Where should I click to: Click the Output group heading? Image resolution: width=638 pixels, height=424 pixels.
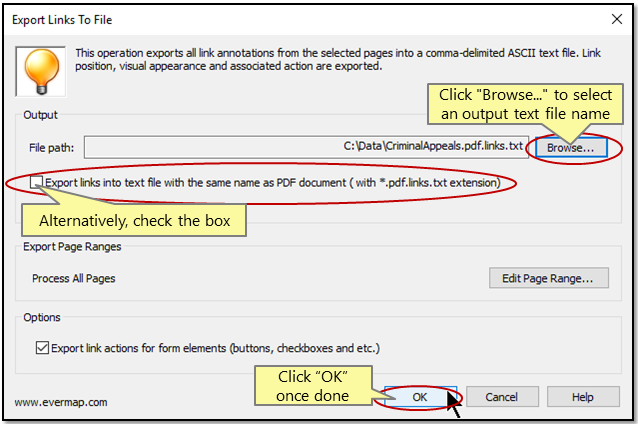click(x=41, y=115)
